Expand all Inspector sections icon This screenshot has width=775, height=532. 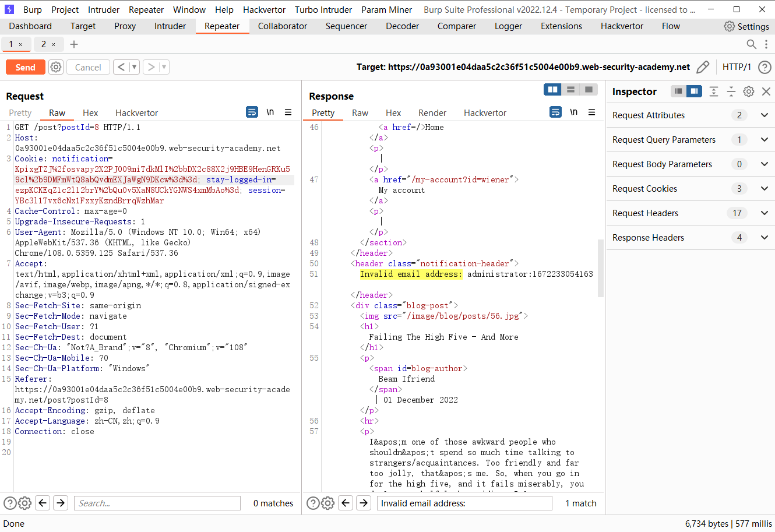[714, 91]
